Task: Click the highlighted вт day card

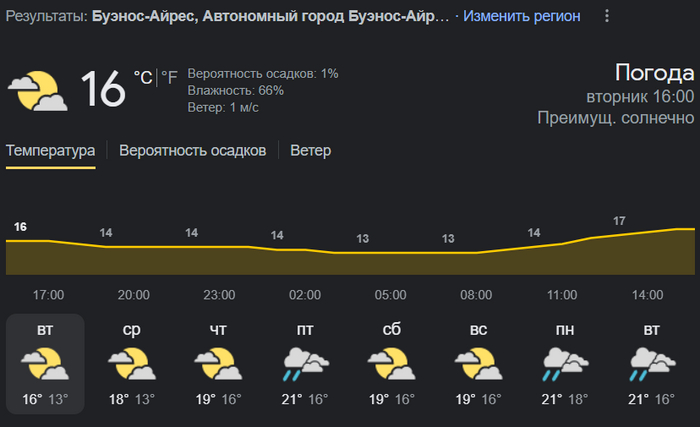Action: click(45, 363)
